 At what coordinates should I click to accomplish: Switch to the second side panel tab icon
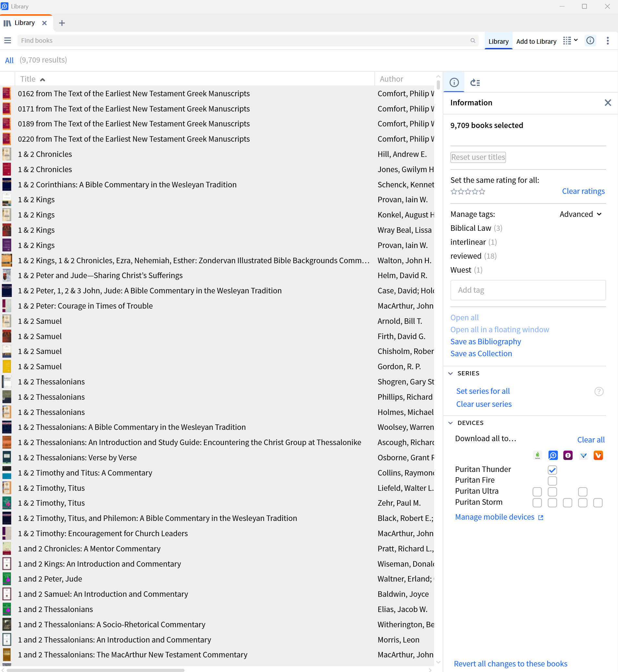click(475, 82)
